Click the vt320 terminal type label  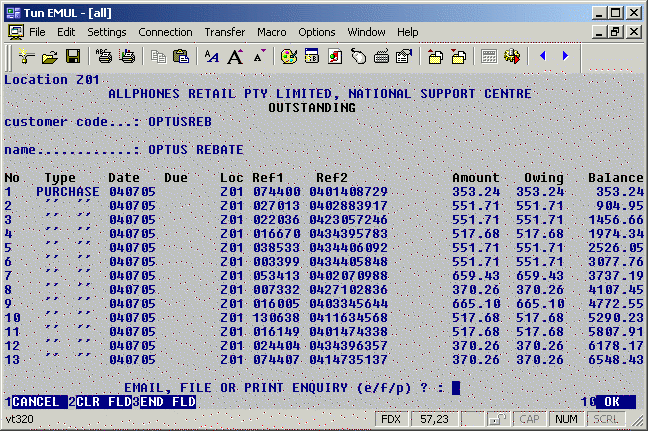19,419
